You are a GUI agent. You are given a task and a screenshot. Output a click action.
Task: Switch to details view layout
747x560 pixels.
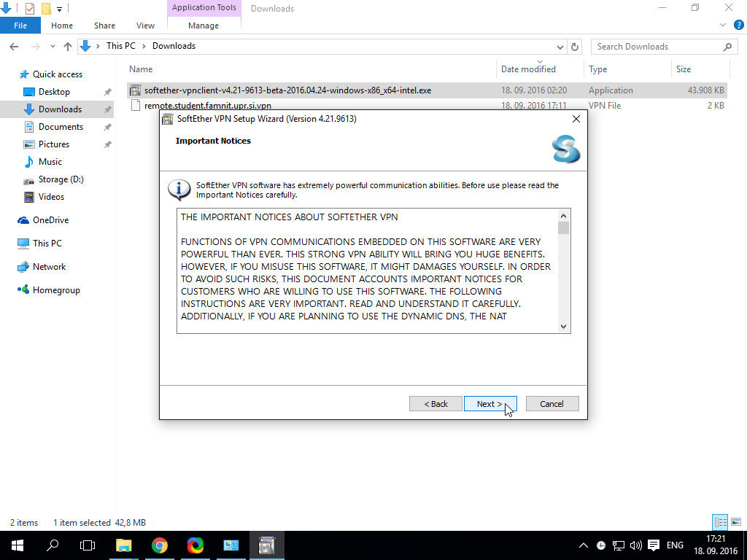(x=720, y=522)
